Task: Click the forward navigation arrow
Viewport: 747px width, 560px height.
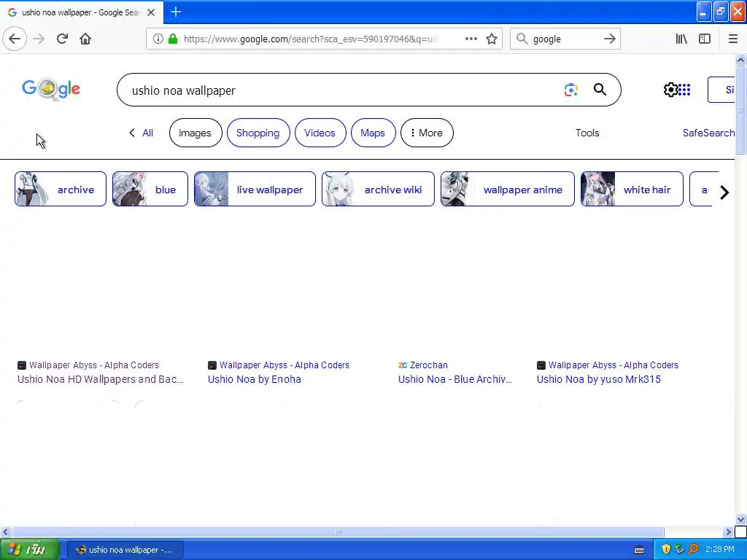Action: pyautogui.click(x=39, y=39)
